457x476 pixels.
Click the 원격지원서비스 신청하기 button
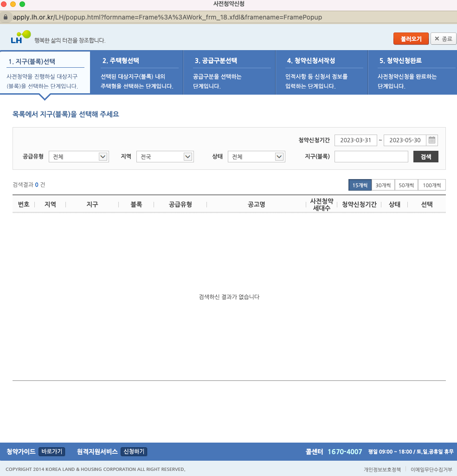click(x=134, y=451)
